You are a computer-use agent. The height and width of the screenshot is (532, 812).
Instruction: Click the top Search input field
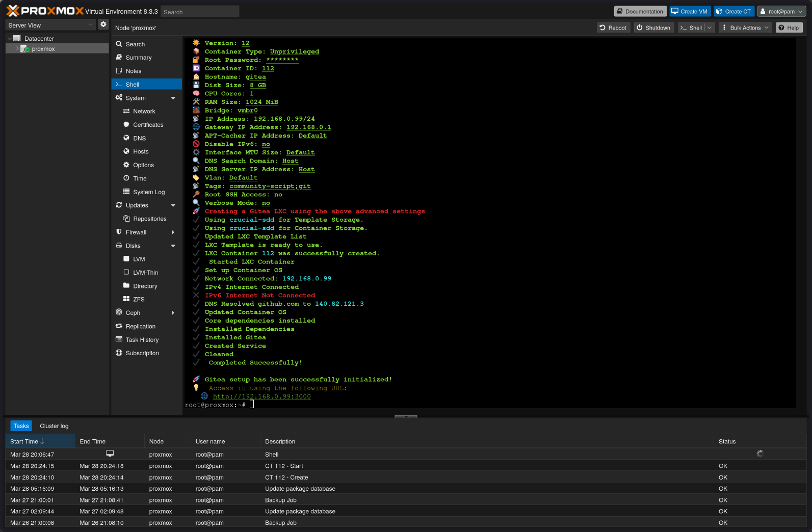[200, 12]
